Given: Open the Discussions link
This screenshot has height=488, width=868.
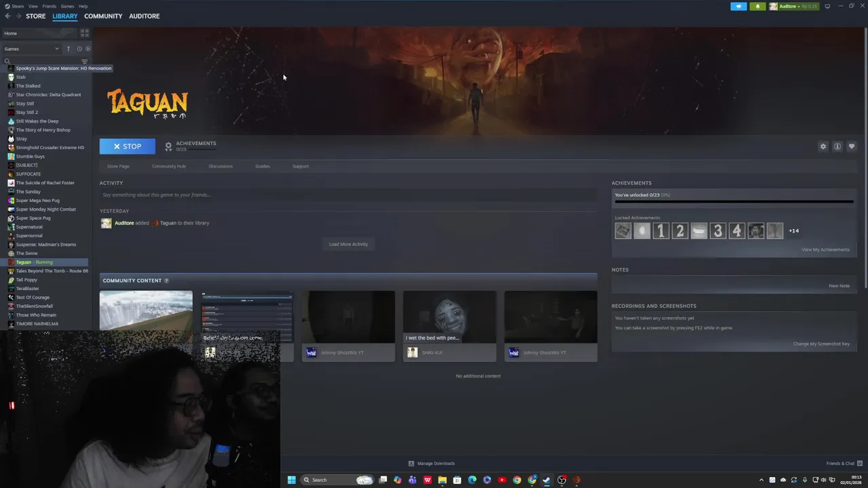Looking at the screenshot, I should pyautogui.click(x=220, y=166).
